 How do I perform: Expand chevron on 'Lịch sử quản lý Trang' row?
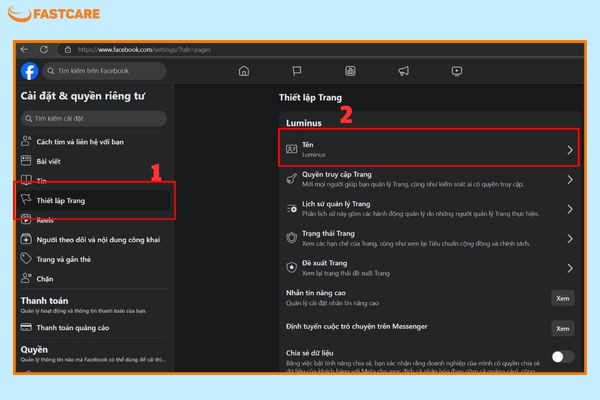pyautogui.click(x=570, y=209)
